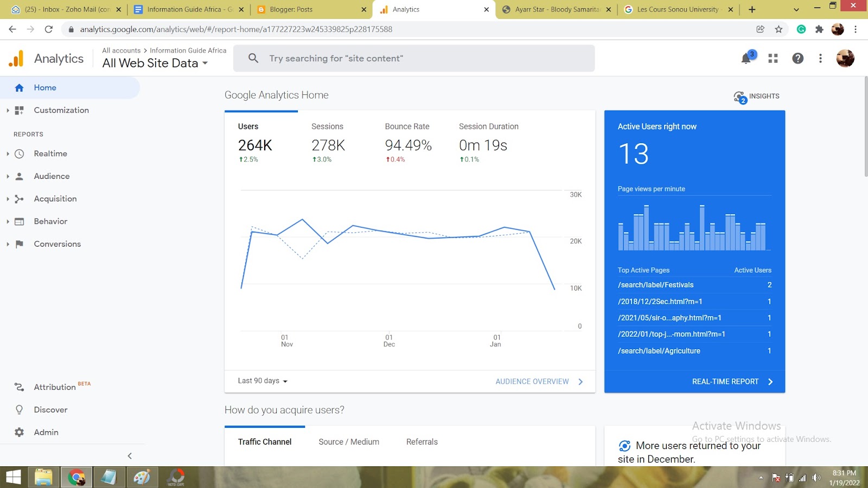This screenshot has height=488, width=868.
Task: Click the More users returned insight card
Action: (694, 446)
